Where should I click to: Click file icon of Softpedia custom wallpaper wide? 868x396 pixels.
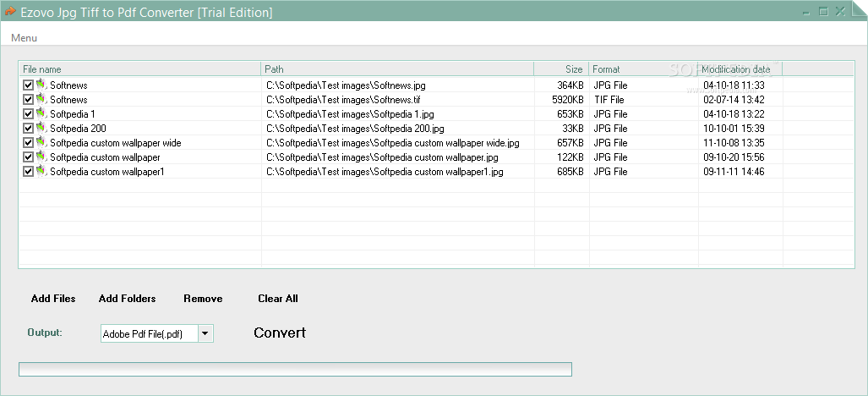click(x=41, y=142)
